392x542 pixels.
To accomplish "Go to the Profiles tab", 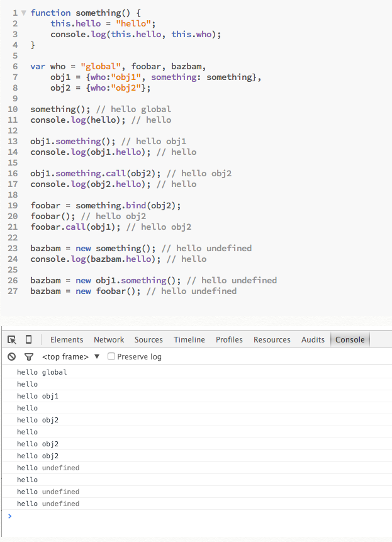I will coord(229,340).
